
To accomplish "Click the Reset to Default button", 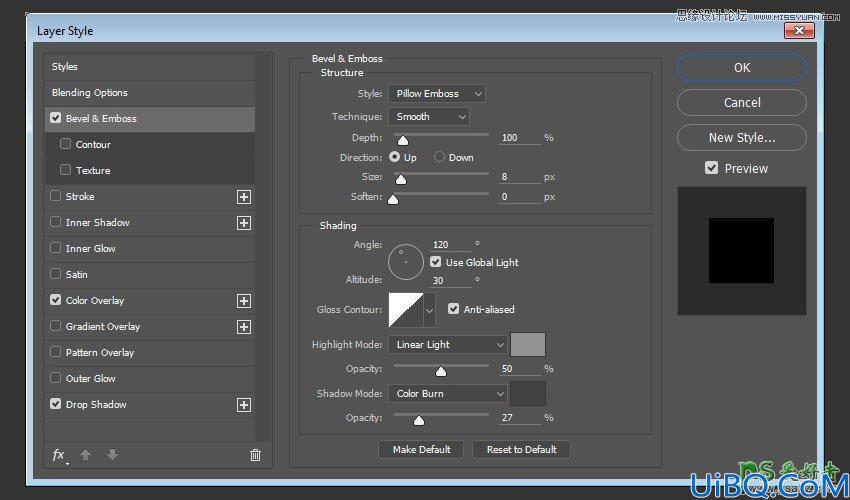I will coord(521,450).
